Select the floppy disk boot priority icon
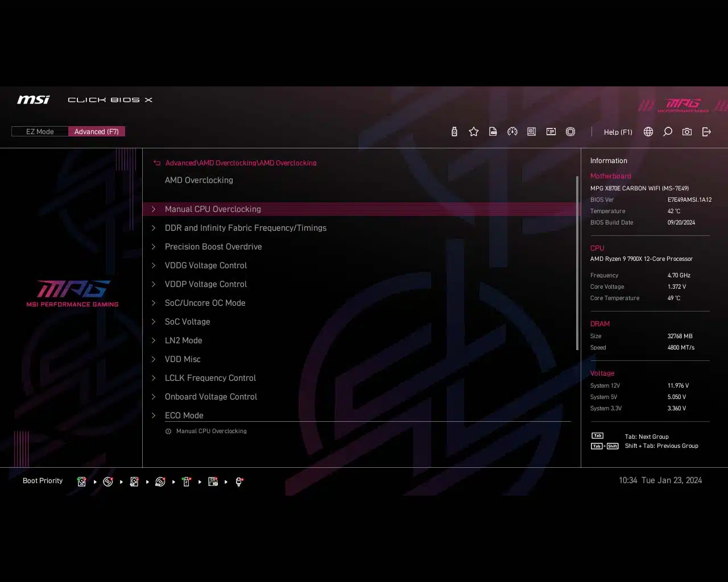The width and height of the screenshot is (728, 582). coord(213,481)
